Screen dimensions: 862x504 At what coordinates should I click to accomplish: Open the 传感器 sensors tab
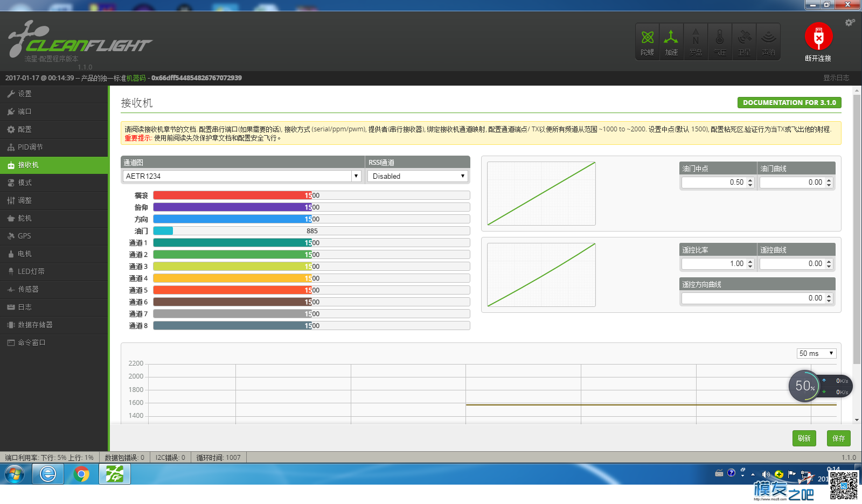[x=54, y=289]
